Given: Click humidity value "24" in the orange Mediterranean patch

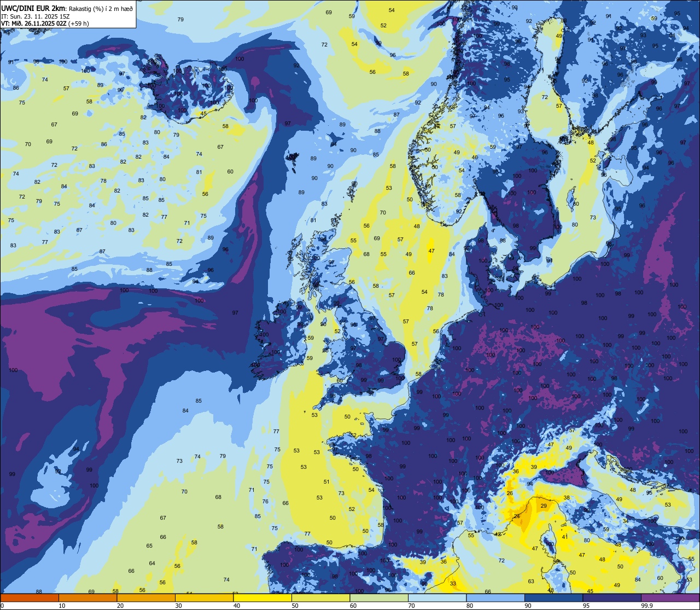Looking at the screenshot, I should 516,516.
